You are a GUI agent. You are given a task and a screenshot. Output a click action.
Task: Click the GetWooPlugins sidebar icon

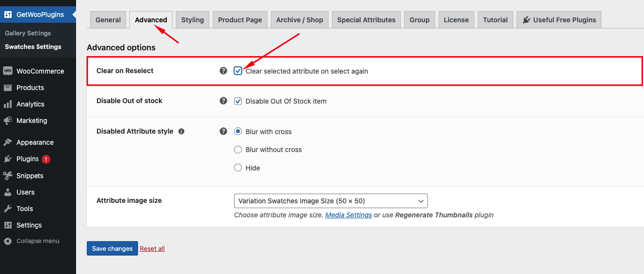[8, 15]
